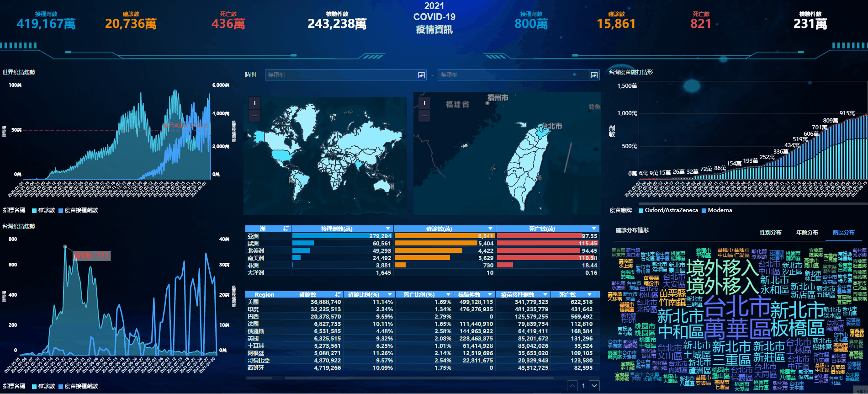Screen dimensions: 868x394
Task: Toggle 疫苗接種劑數 legend in Taiwan trend chart
Action: 78,386
